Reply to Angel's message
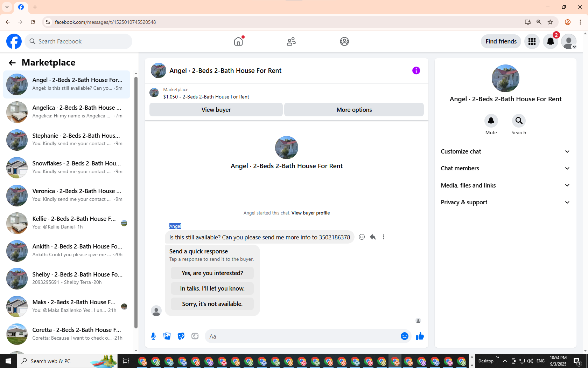The image size is (588, 368). tap(373, 237)
